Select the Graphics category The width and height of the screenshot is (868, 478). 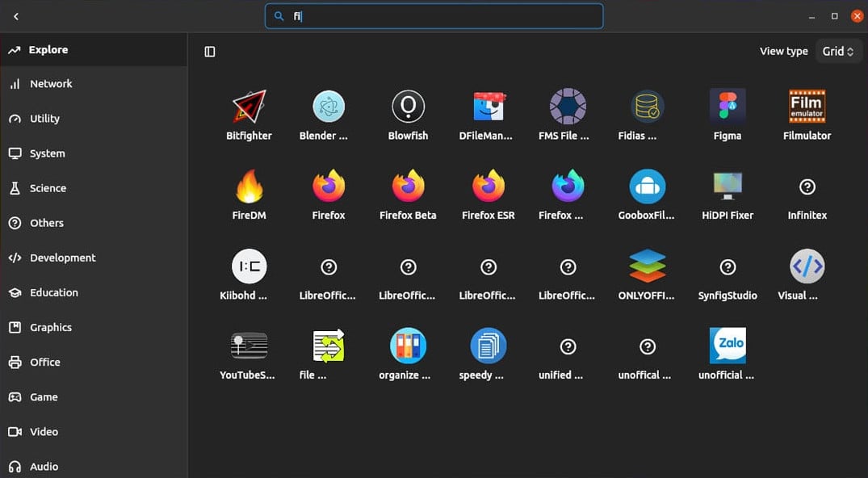click(94, 327)
